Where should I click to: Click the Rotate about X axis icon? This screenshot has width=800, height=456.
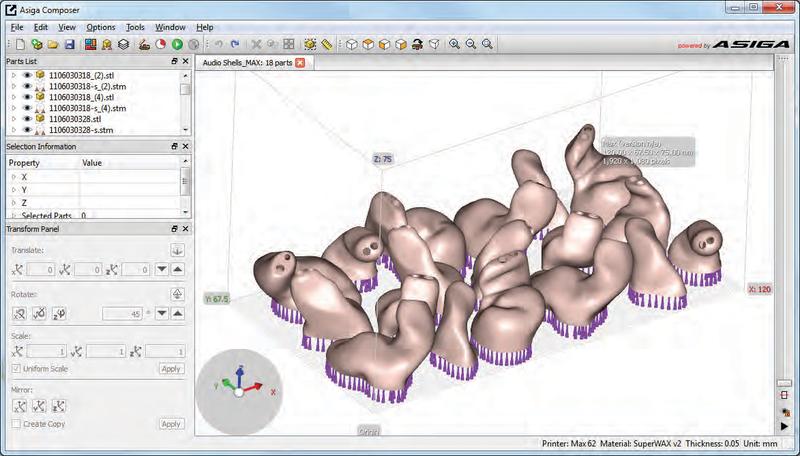coord(18,314)
